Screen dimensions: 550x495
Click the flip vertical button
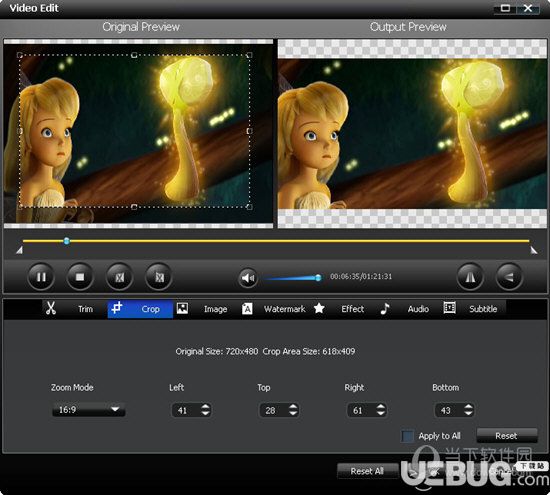coord(509,277)
